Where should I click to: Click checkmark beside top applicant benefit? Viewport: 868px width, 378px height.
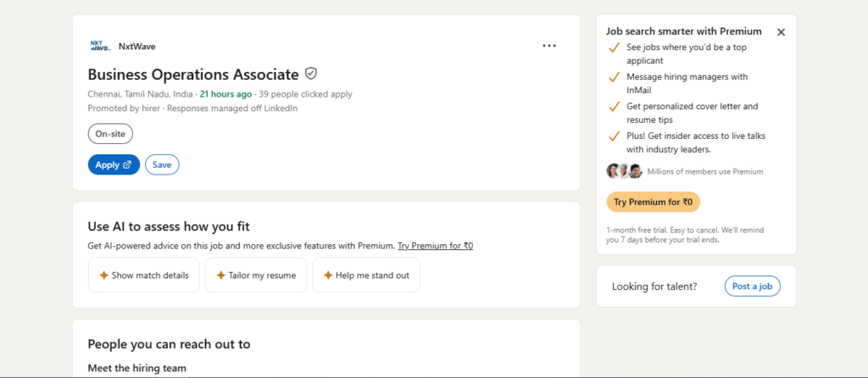pos(614,47)
